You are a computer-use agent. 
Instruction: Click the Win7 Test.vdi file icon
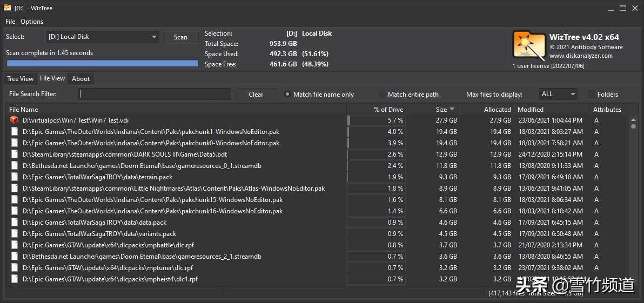point(14,120)
